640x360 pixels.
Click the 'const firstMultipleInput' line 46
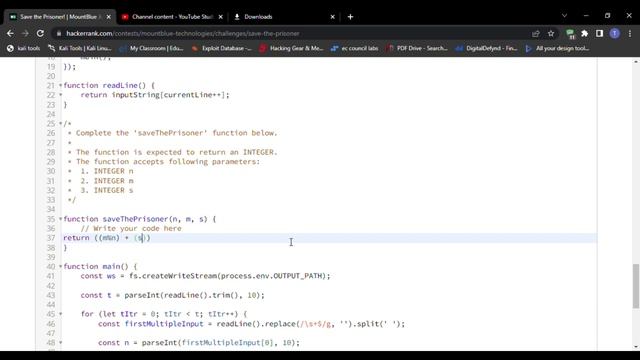pyautogui.click(x=251, y=324)
